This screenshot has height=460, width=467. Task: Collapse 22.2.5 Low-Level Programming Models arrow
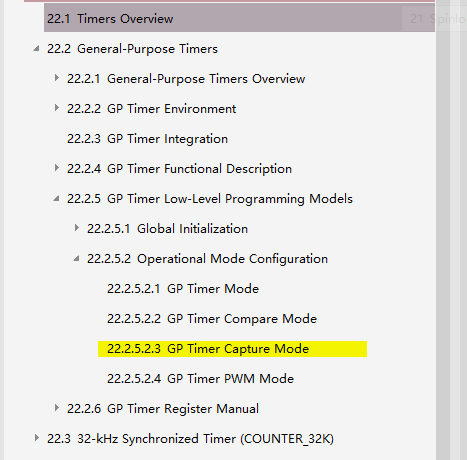[x=56, y=199]
